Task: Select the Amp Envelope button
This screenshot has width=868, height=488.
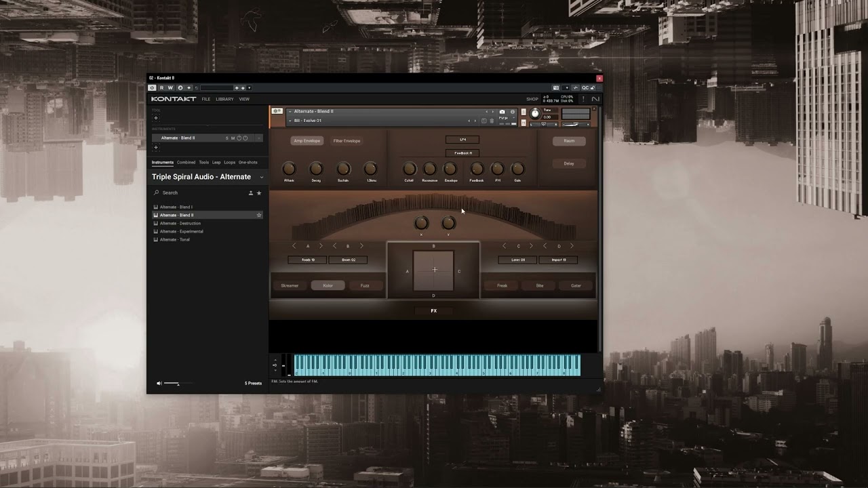Action: (x=307, y=141)
